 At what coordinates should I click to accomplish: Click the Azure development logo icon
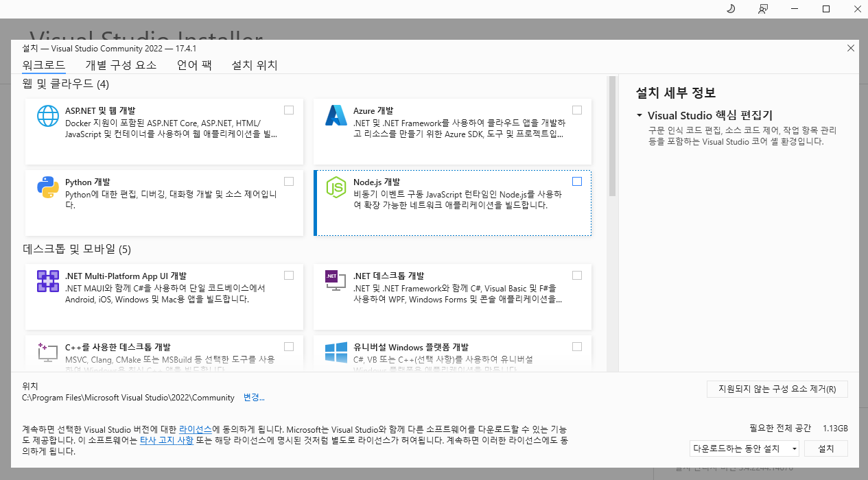[336, 116]
